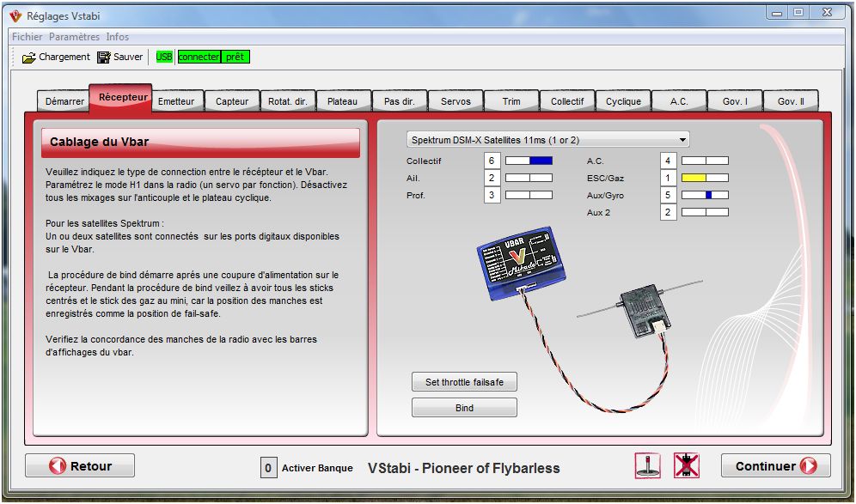Screen dimensions: 856x504
Task: Select the Trim tab
Action: point(511,101)
